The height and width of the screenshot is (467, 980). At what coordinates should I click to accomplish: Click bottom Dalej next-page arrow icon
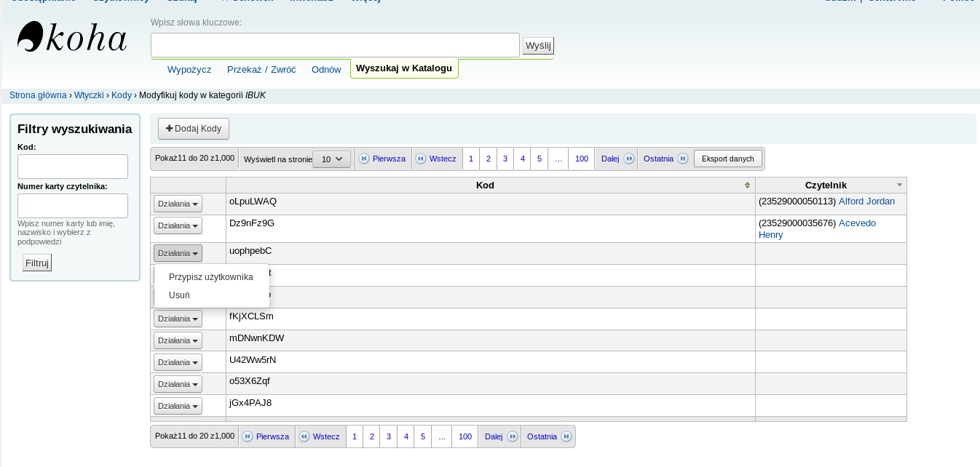coord(513,436)
